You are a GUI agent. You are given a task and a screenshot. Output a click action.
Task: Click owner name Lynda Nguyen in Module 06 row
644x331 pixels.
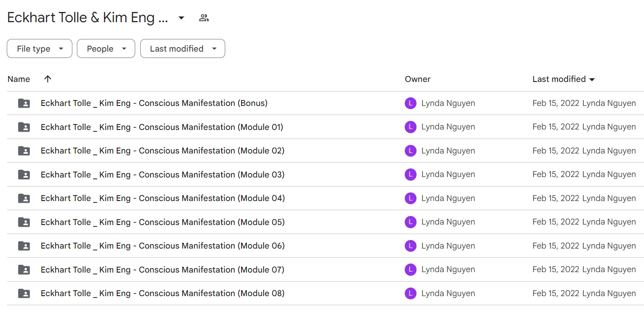point(448,246)
